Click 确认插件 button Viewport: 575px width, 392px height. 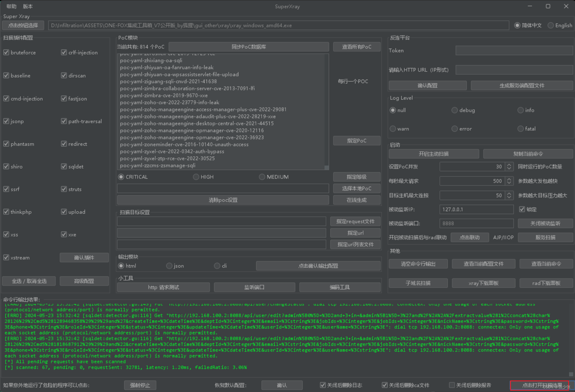(x=84, y=257)
